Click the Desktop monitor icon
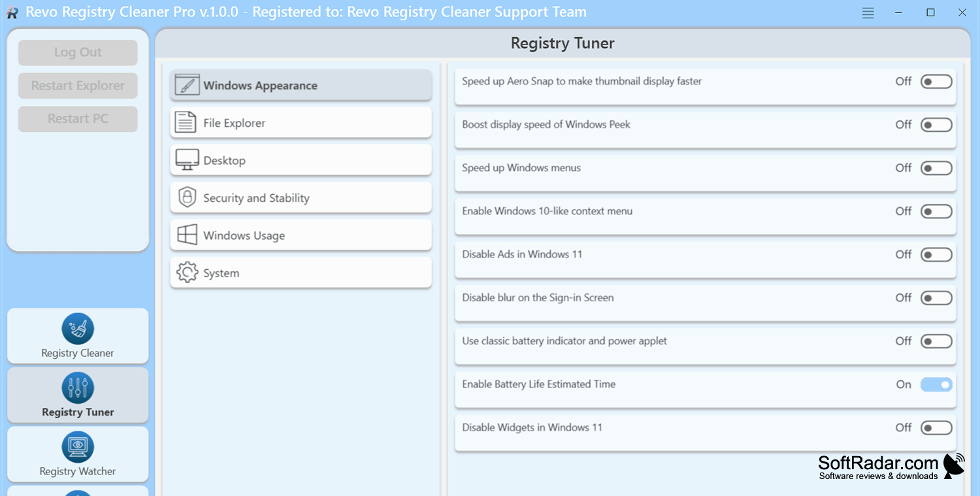 pyautogui.click(x=187, y=160)
